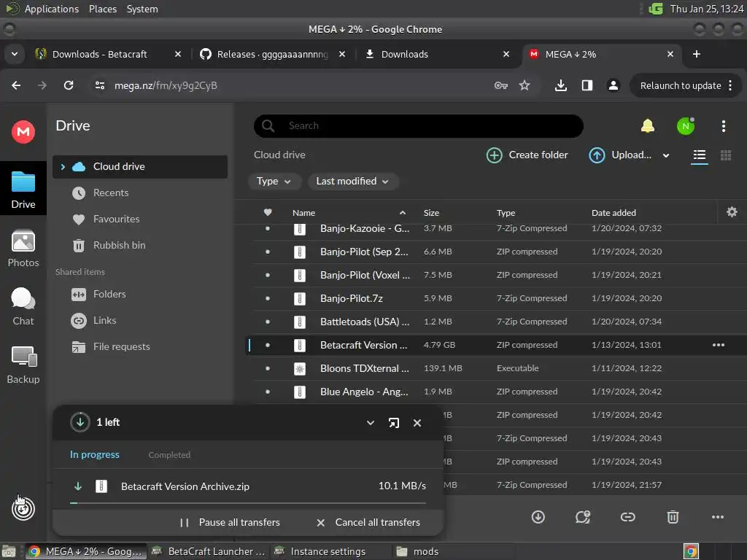Viewport: 747px width, 560px height.
Task: Open shared Folders in sidebar
Action: (x=139, y=295)
